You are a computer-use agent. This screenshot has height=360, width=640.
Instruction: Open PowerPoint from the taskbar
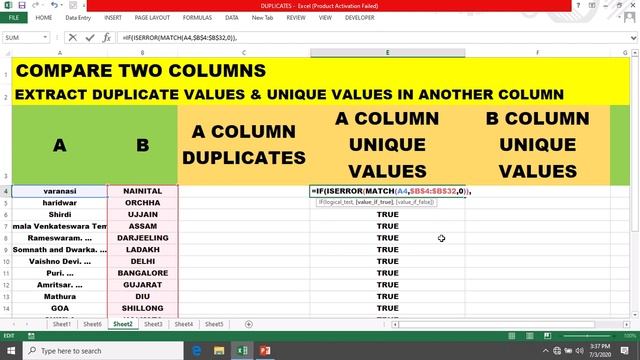(x=265, y=351)
